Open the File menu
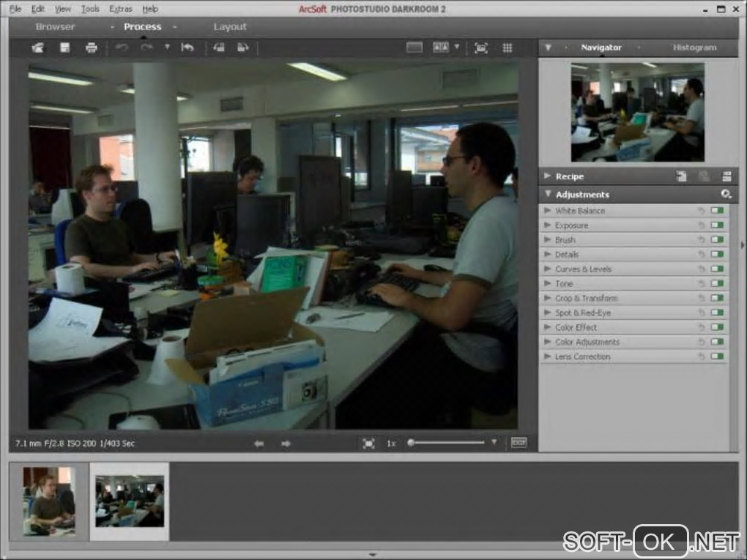Image resolution: width=747 pixels, height=560 pixels. click(x=15, y=9)
